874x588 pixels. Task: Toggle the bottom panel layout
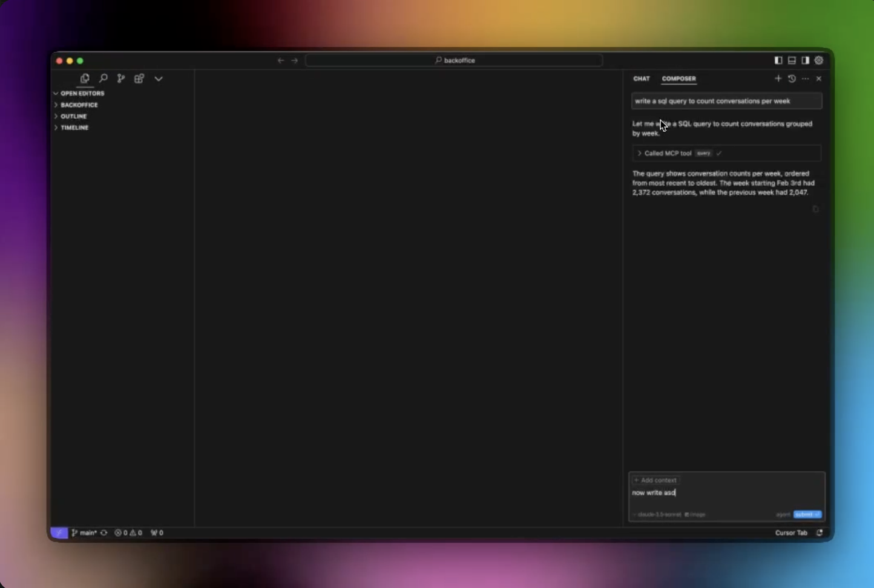click(x=792, y=60)
